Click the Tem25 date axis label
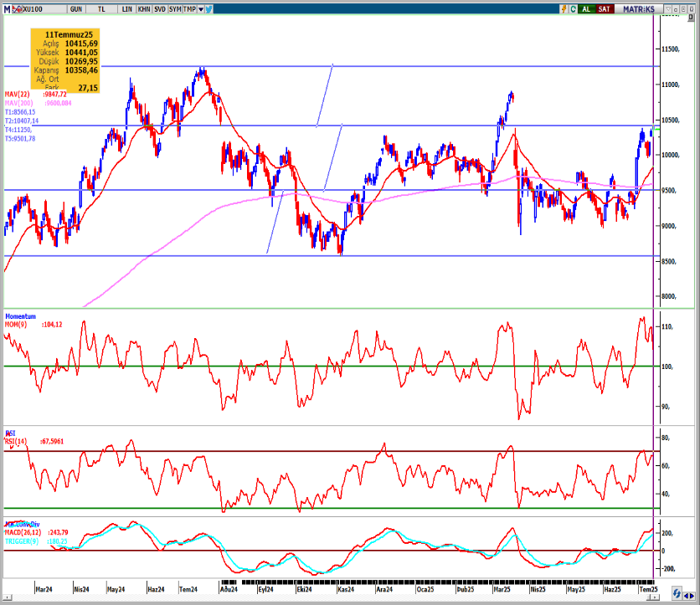This screenshot has height=605, width=700. click(648, 589)
